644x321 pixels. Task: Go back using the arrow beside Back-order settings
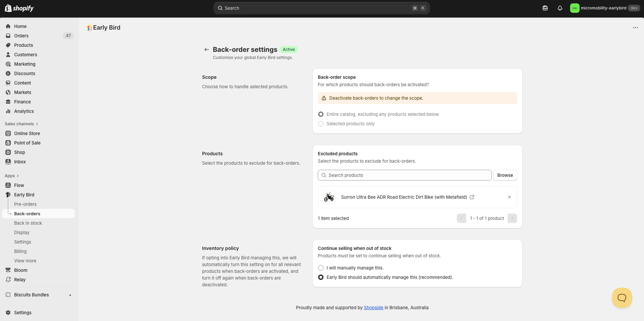206,50
